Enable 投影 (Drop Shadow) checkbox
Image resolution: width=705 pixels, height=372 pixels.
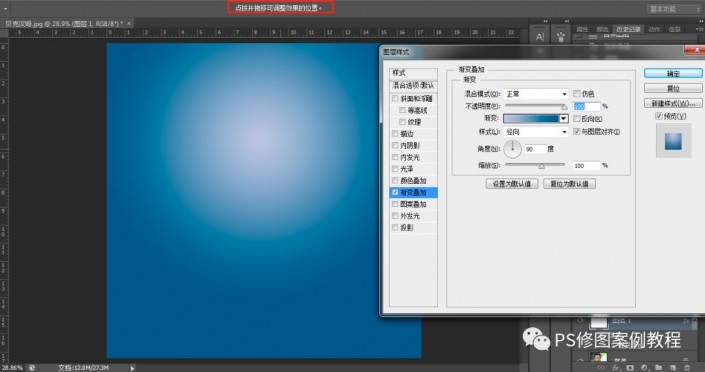pos(395,228)
